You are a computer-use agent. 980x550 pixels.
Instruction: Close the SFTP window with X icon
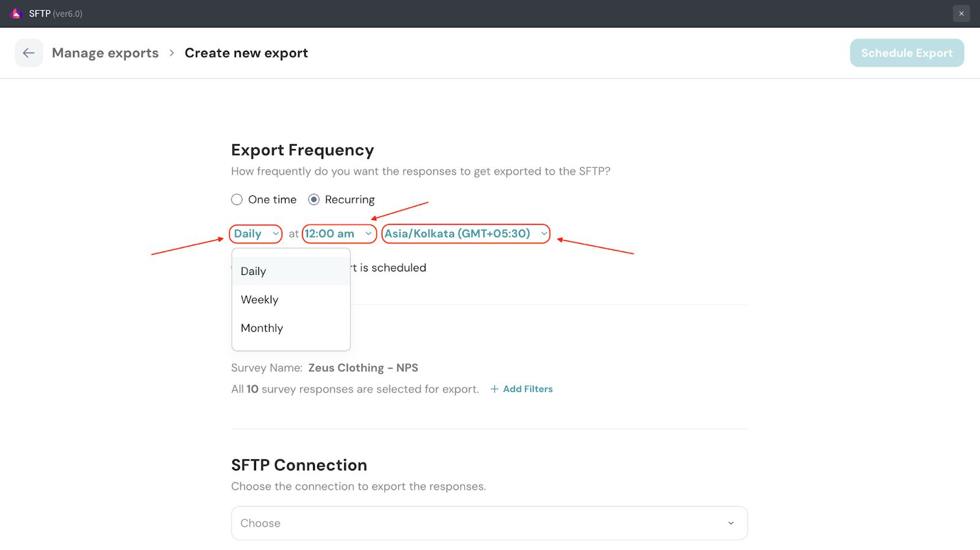(x=961, y=13)
